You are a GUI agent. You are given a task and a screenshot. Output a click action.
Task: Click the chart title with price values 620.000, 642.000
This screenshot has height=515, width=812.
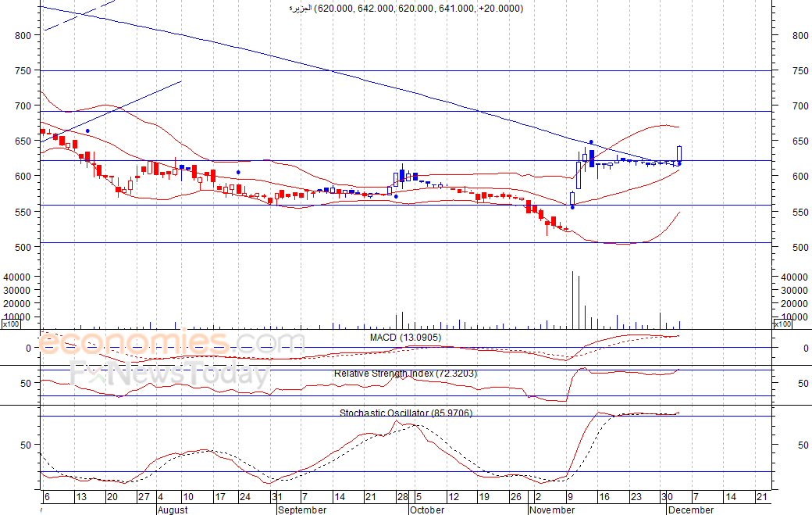click(405, 9)
